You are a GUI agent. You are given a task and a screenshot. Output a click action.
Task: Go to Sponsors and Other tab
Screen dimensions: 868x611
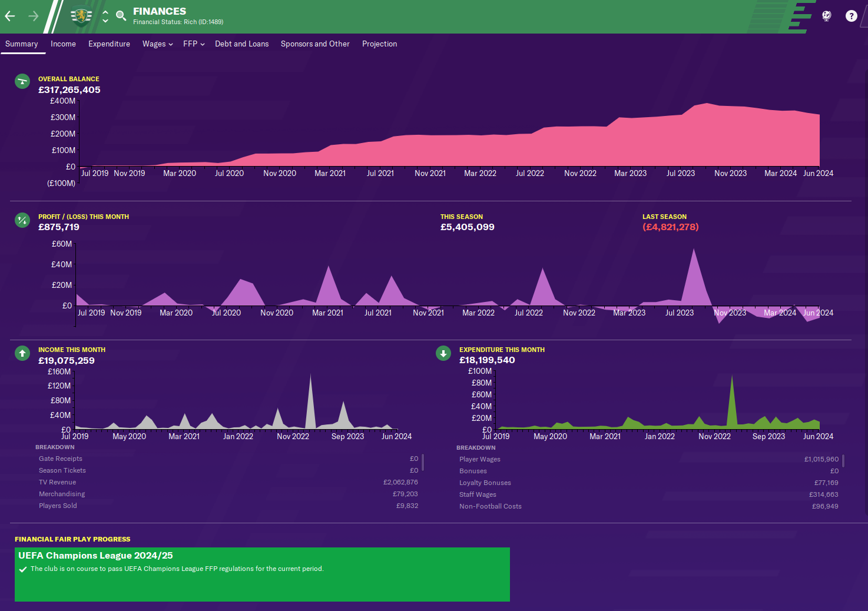tap(315, 44)
